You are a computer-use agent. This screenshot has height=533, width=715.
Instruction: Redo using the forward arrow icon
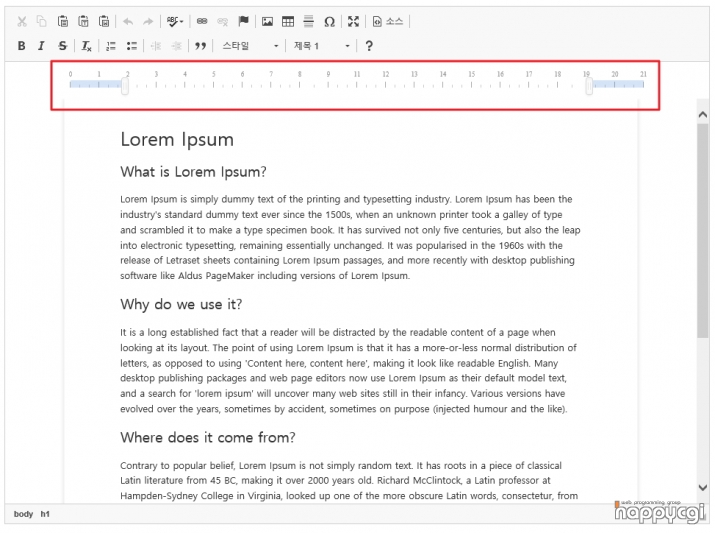tap(148, 21)
